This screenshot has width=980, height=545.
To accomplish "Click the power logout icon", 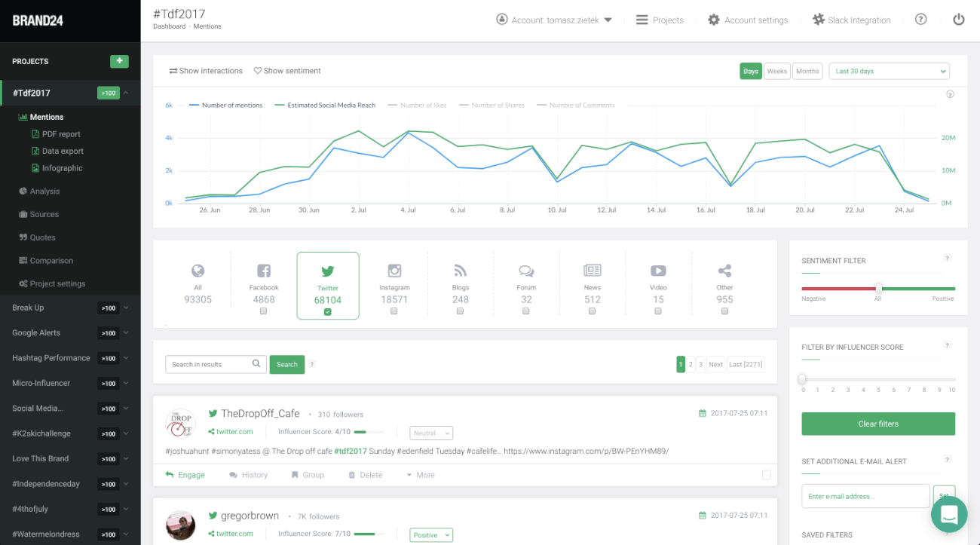I will (959, 20).
